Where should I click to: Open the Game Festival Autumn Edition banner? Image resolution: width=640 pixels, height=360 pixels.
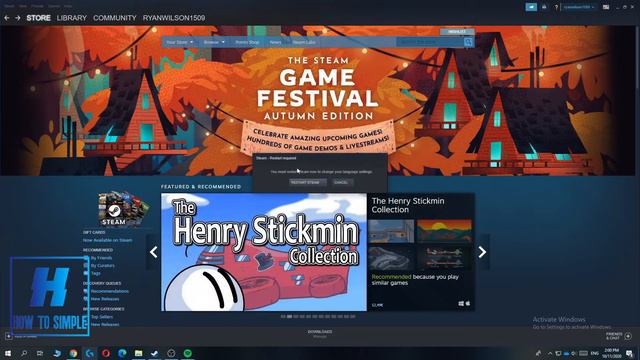318,100
